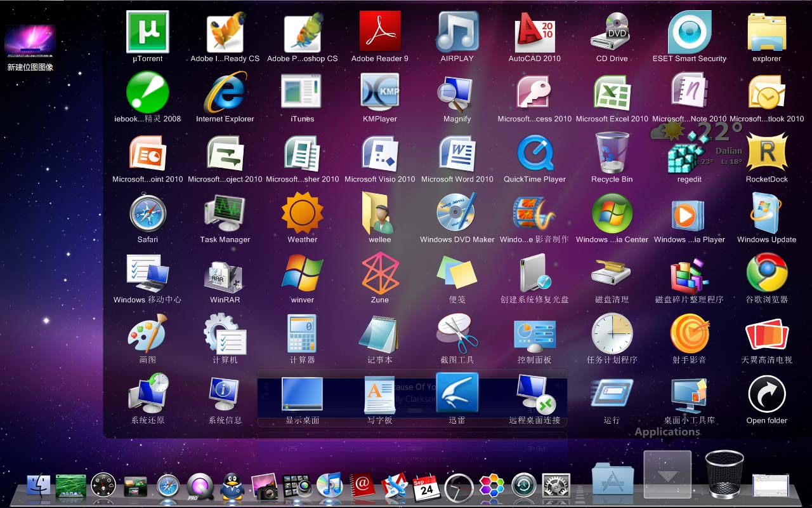Screen dimensions: 812x508
Task: Click the Open folder arrow button
Action: [x=767, y=394]
